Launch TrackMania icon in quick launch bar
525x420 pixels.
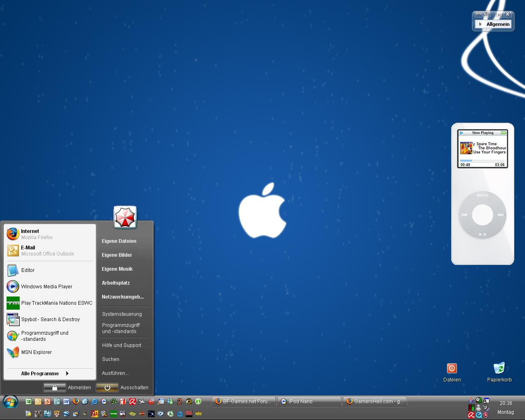(x=114, y=414)
